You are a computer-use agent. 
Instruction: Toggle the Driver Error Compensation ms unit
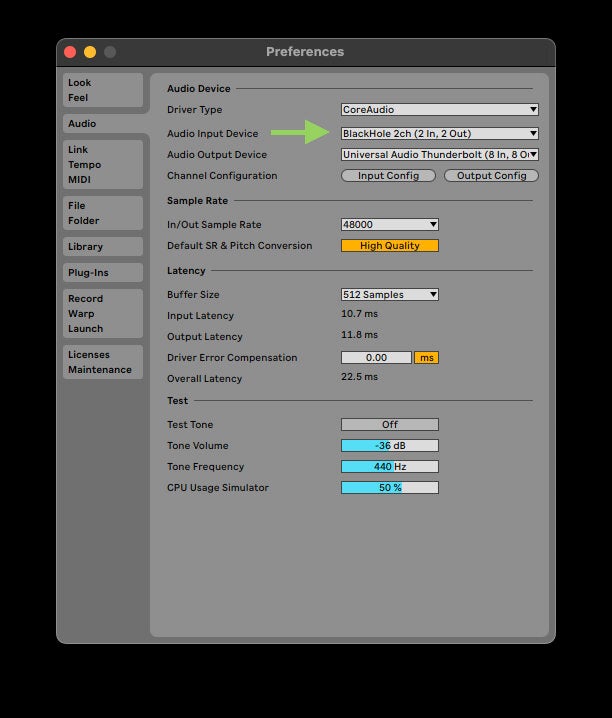click(426, 358)
